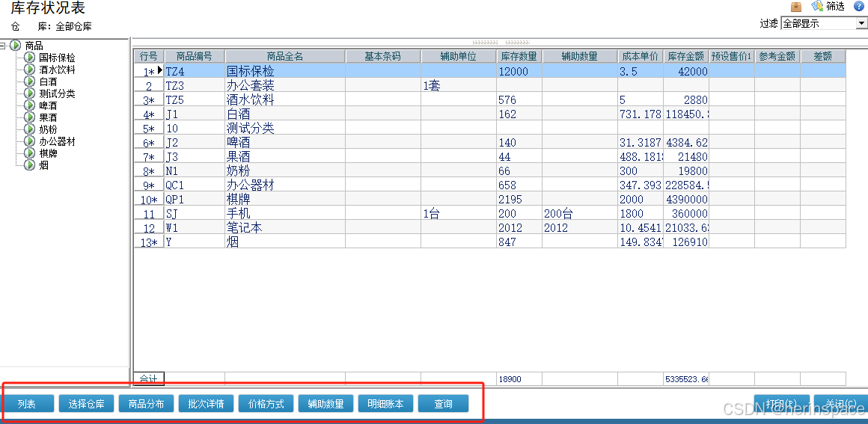868x424 pixels.
Task: Click the 合计 total row label
Action: pyautogui.click(x=148, y=379)
